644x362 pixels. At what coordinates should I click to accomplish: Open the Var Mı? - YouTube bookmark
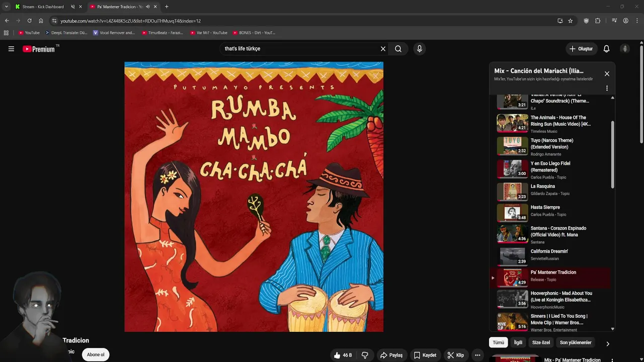point(208,33)
